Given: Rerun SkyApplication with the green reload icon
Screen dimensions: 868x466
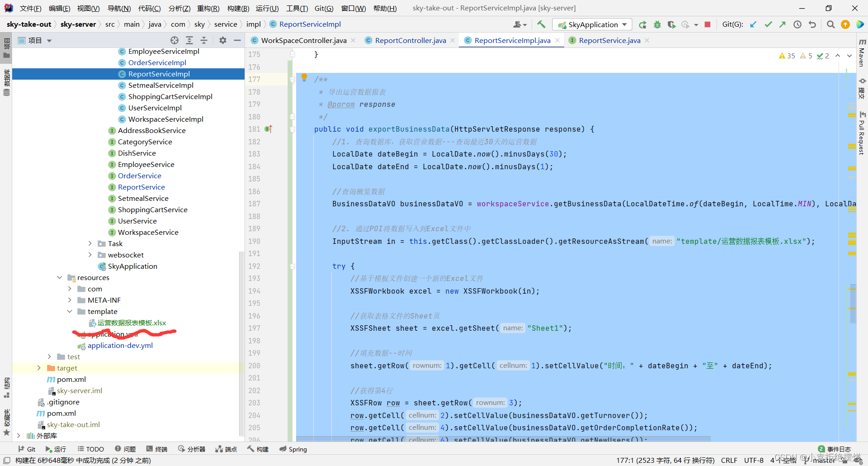Looking at the screenshot, I should (x=642, y=24).
